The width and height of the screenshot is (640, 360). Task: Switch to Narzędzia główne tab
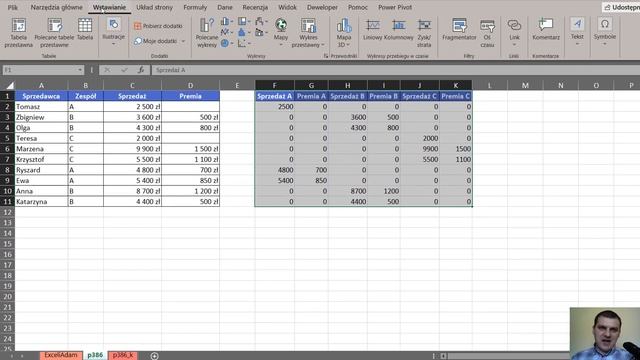point(56,7)
